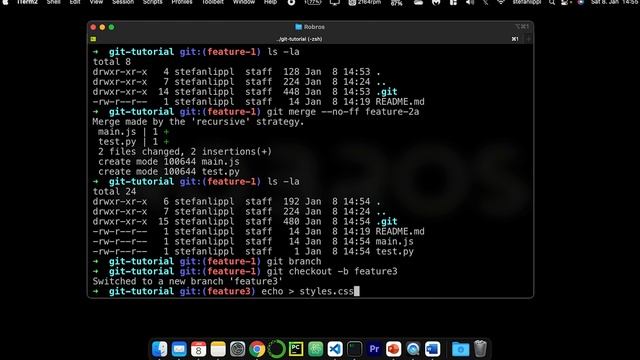Open PyCharm from the dock
Viewport: 640px width, 360px height.
point(296,349)
